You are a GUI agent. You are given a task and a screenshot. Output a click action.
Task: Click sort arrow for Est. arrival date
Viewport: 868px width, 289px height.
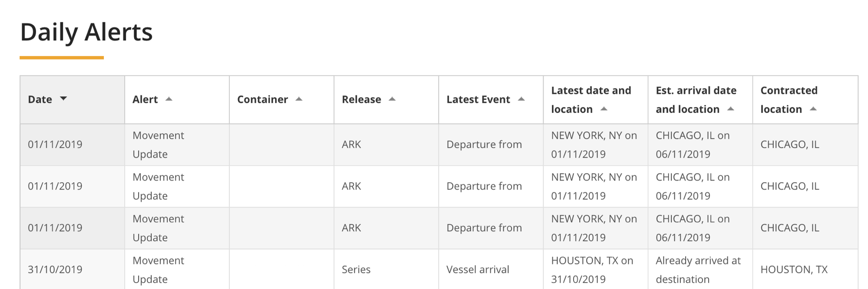(x=731, y=108)
